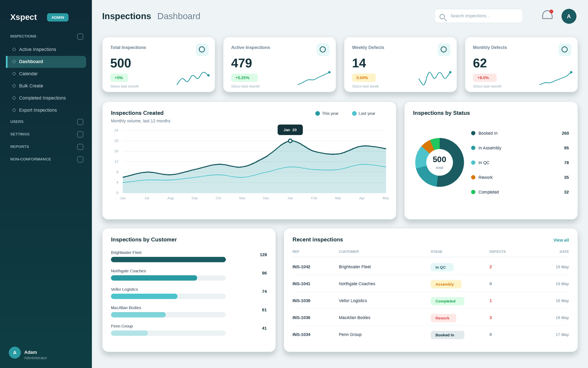This screenshot has height=368, width=588.
Task: Click the Jan 20 chart data point
Action: tap(290, 141)
